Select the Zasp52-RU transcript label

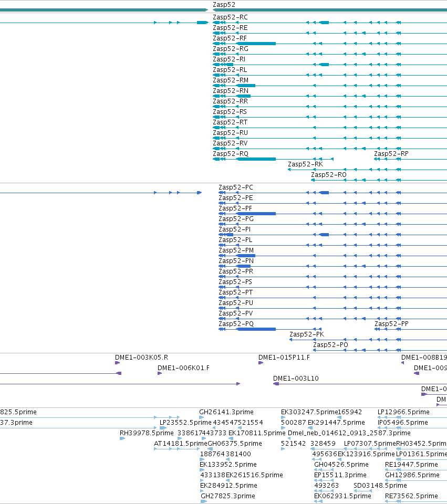coord(230,133)
